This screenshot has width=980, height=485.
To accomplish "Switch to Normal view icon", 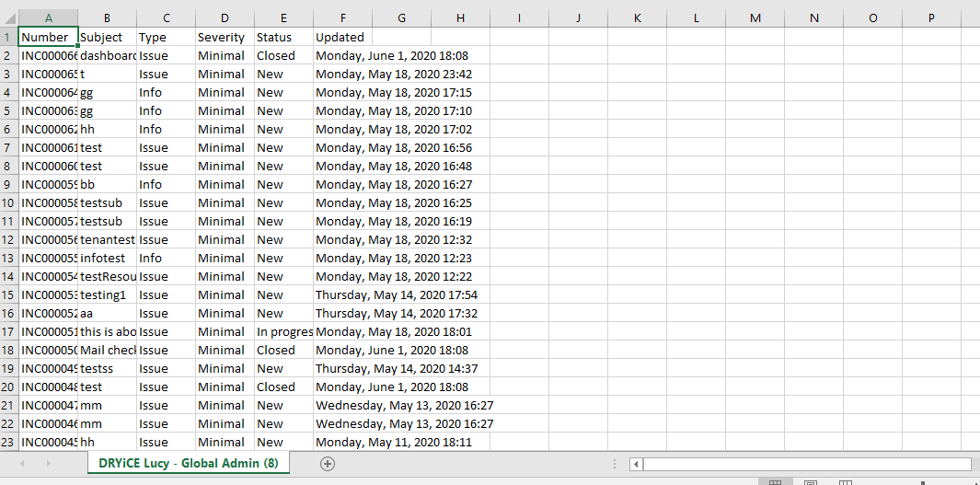I will [775, 481].
